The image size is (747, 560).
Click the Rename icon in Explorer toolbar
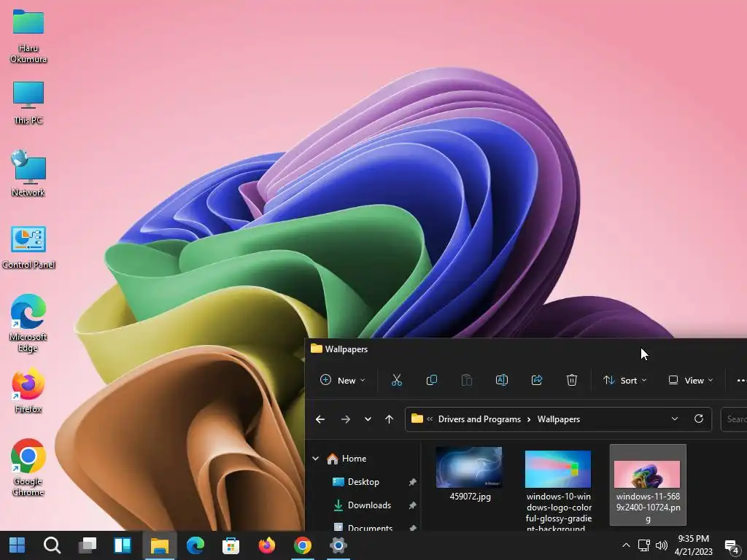[x=502, y=380]
